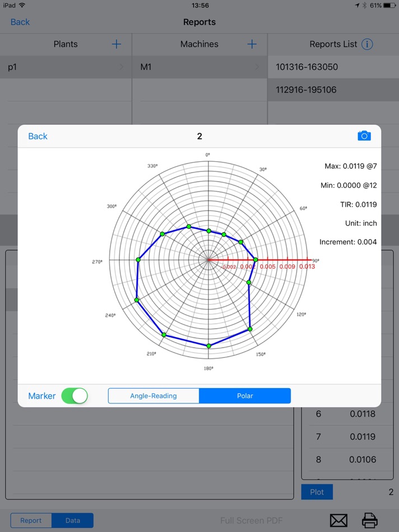Tap Back in the Reports navigation bar
Screen dimensions: 399x532
tap(20, 22)
